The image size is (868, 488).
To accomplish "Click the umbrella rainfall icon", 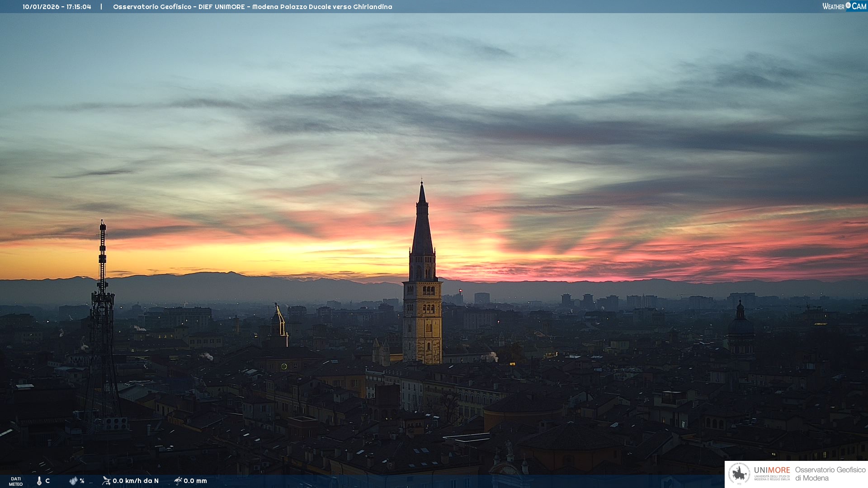I will point(178,481).
